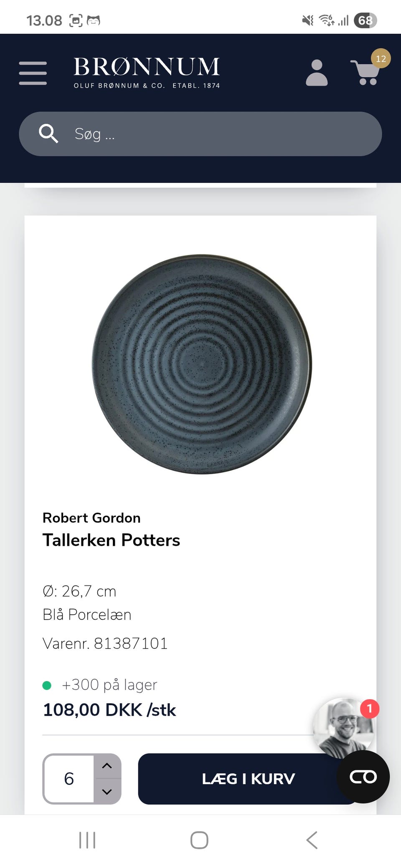This screenshot has width=401, height=868.
Task: Open the hamburger navigation menu
Action: click(33, 73)
